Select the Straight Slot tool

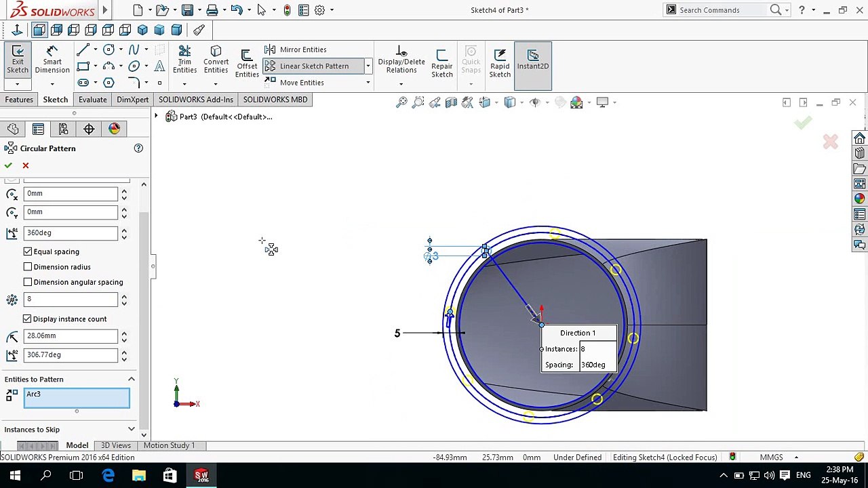[83, 83]
